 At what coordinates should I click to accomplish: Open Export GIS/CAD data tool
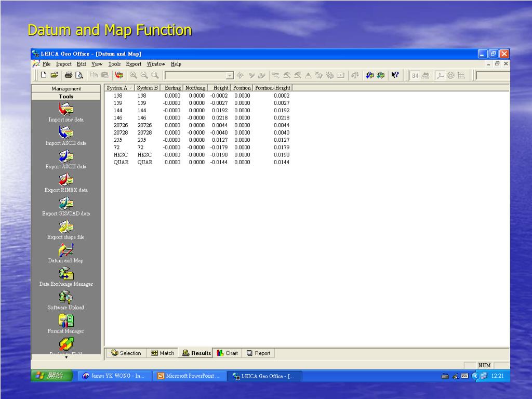(x=66, y=206)
